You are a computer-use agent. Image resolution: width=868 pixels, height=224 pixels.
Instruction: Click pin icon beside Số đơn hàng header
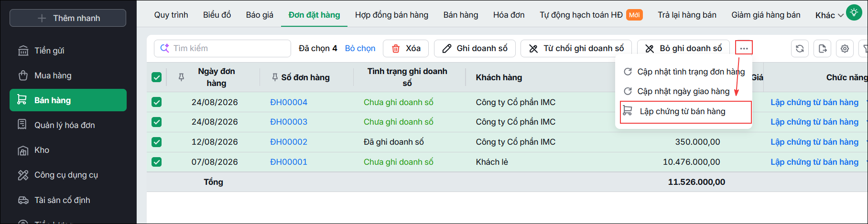click(275, 77)
